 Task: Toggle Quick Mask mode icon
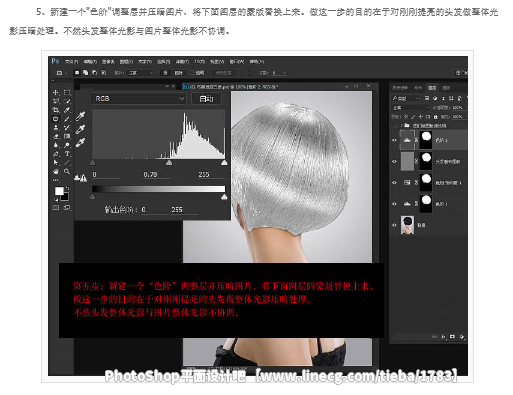[56, 208]
